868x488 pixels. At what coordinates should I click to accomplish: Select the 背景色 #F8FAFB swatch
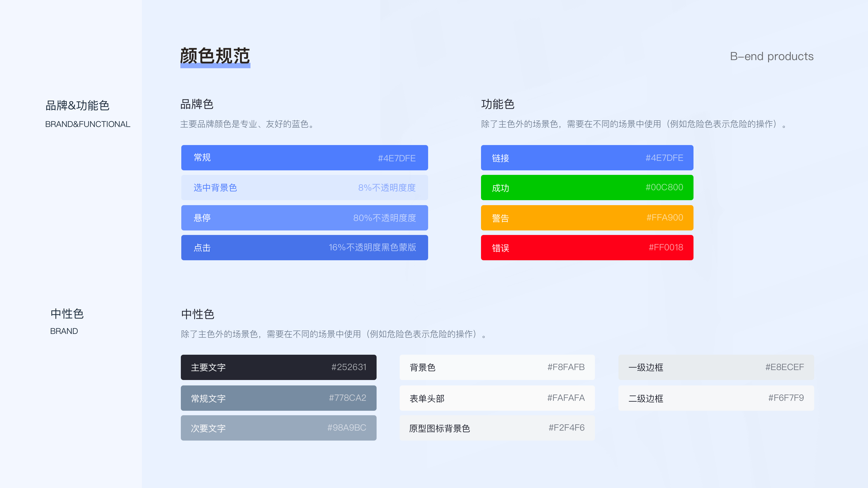497,367
